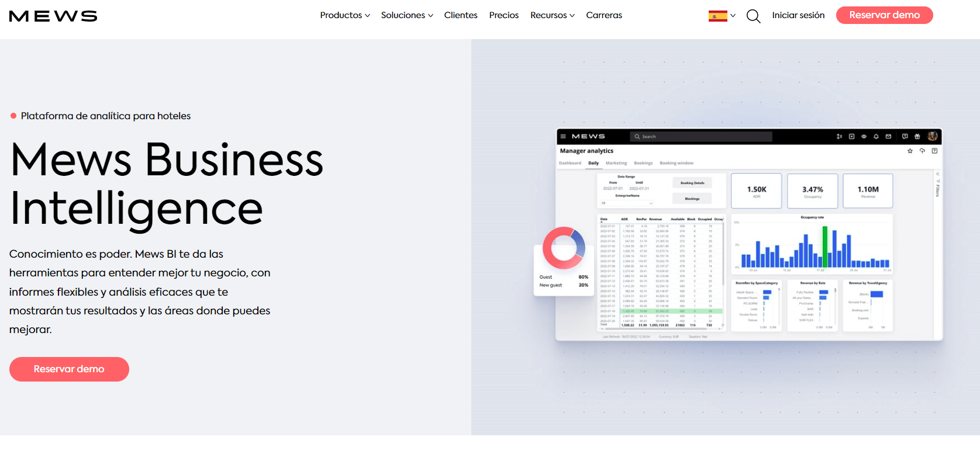Screen dimensions: 980x454
Task: Expand the Soluciones dropdown menu
Action: tap(406, 15)
